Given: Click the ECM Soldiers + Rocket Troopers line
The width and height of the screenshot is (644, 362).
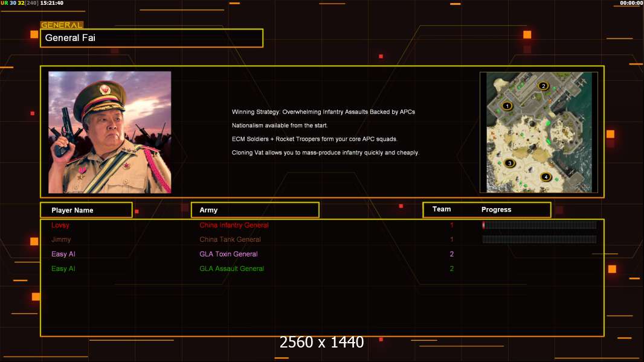Looking at the screenshot, I should pyautogui.click(x=315, y=139).
